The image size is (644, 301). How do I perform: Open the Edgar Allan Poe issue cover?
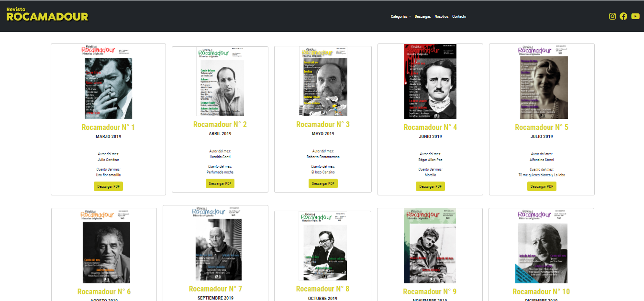(430, 81)
